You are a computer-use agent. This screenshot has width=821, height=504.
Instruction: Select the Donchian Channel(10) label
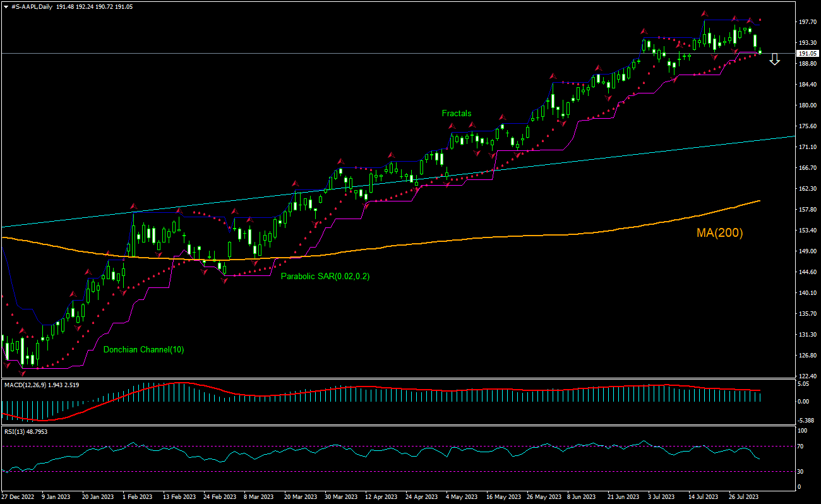point(143,349)
